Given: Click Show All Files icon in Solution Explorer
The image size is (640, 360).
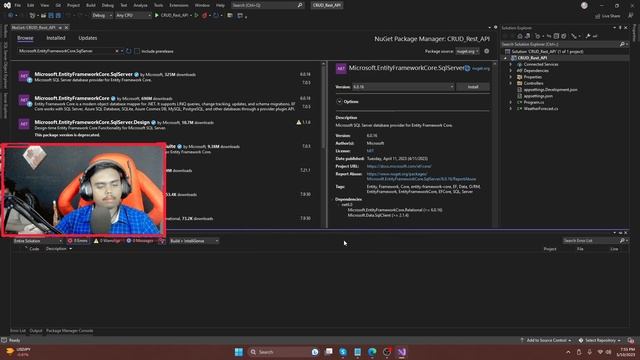Looking at the screenshot, I should [x=564, y=36].
